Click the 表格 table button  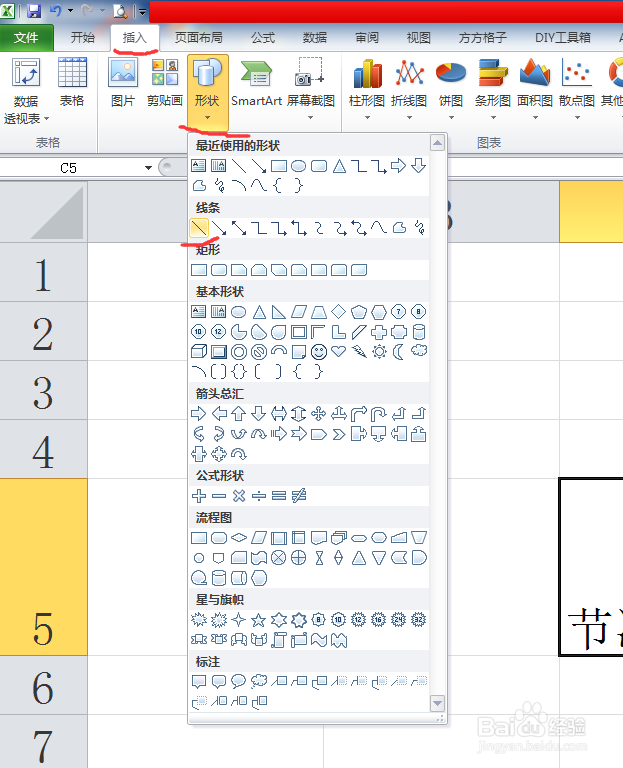click(x=72, y=82)
